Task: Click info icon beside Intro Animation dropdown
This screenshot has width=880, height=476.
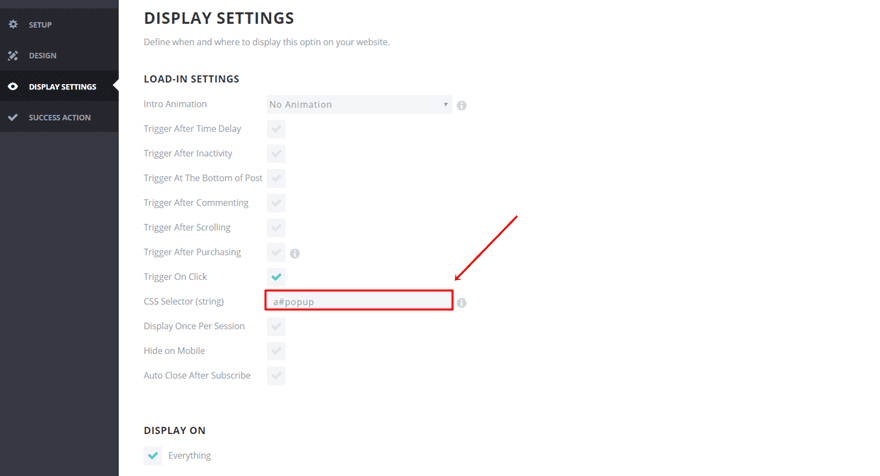Action: pyautogui.click(x=462, y=105)
